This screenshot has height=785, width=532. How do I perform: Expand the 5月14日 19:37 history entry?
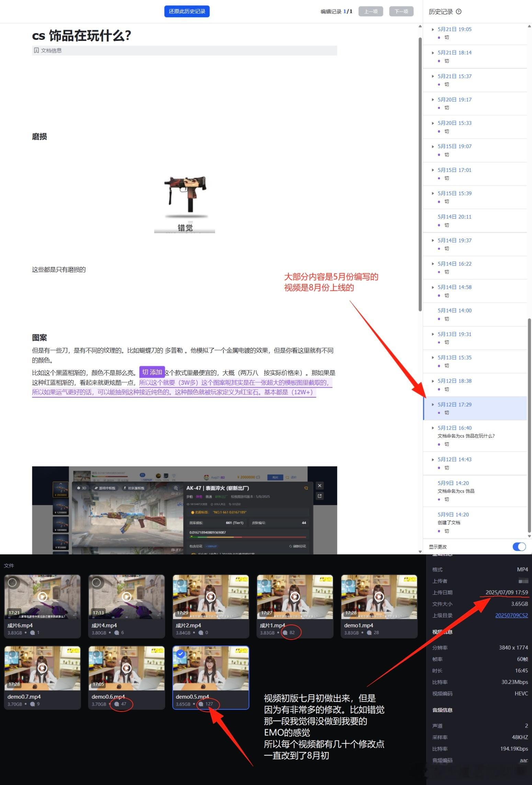433,240
